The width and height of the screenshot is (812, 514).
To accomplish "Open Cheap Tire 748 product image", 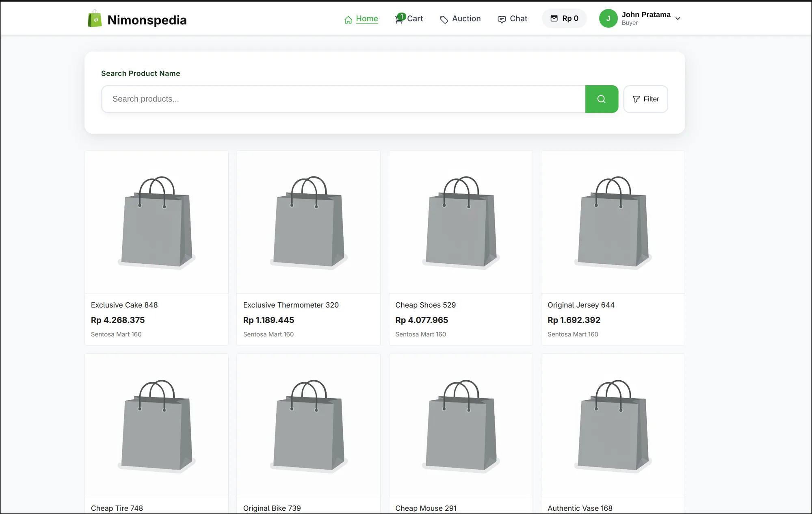I will [x=156, y=425].
